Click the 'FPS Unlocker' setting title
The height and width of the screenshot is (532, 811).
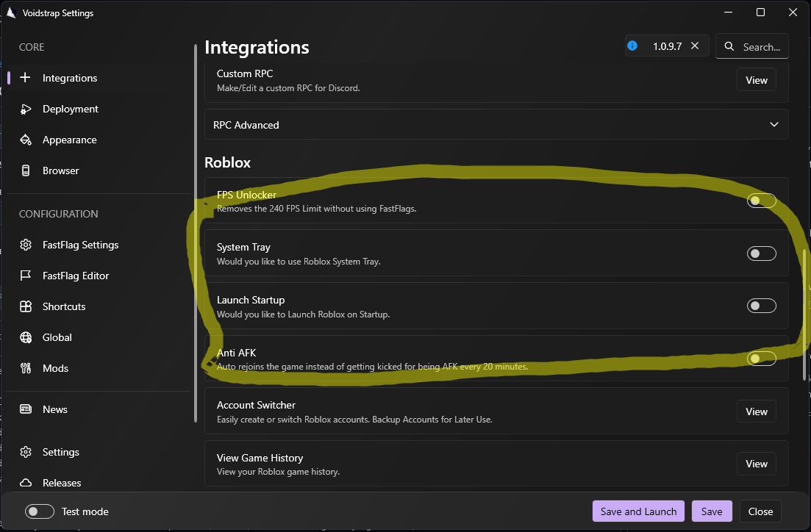click(246, 195)
